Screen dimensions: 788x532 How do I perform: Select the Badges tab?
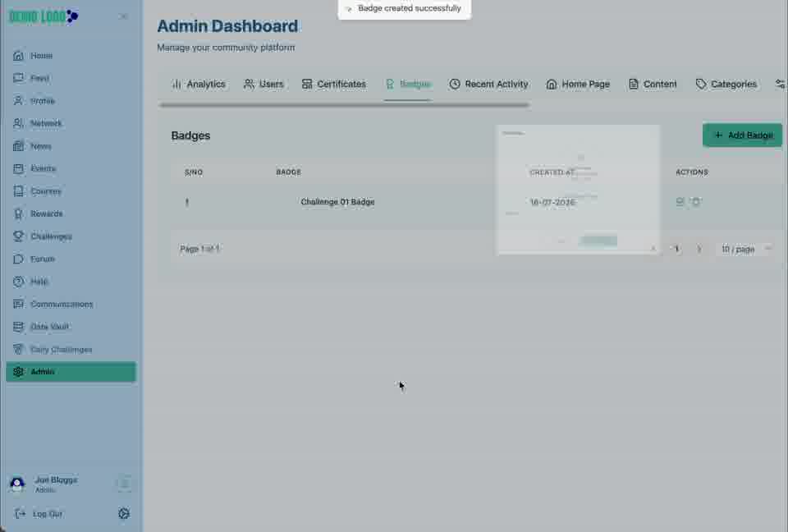408,84
